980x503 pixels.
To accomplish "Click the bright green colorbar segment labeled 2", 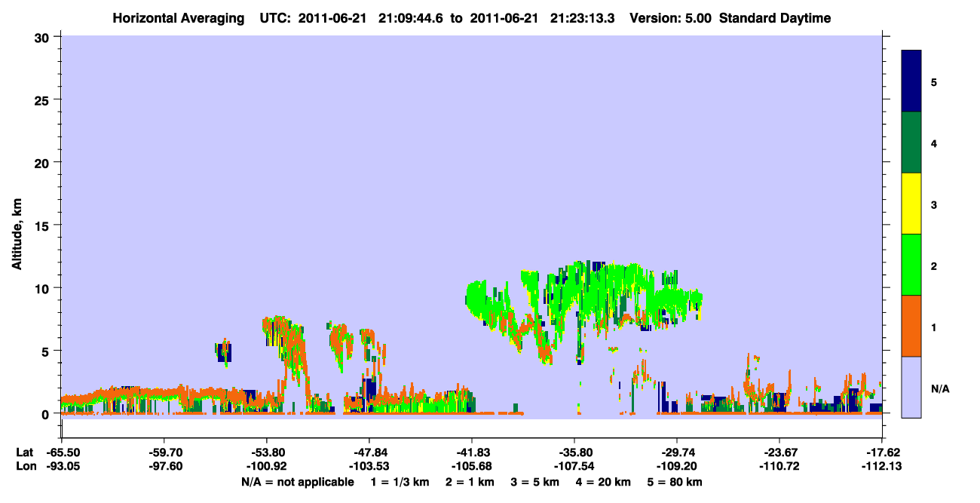I will click(x=911, y=265).
